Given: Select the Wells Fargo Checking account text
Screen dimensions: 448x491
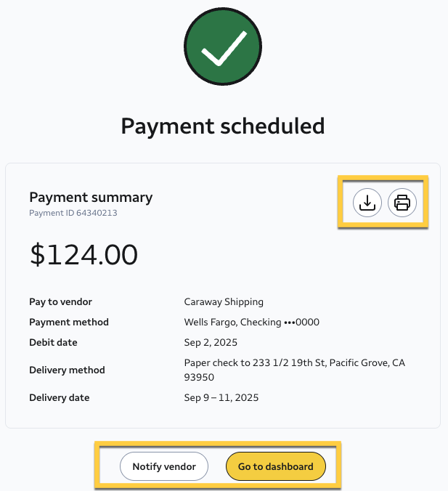Looking at the screenshot, I should [252, 322].
